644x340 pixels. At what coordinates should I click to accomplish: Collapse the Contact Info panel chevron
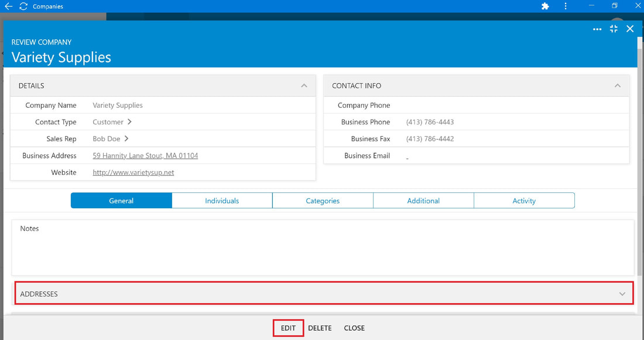point(617,86)
